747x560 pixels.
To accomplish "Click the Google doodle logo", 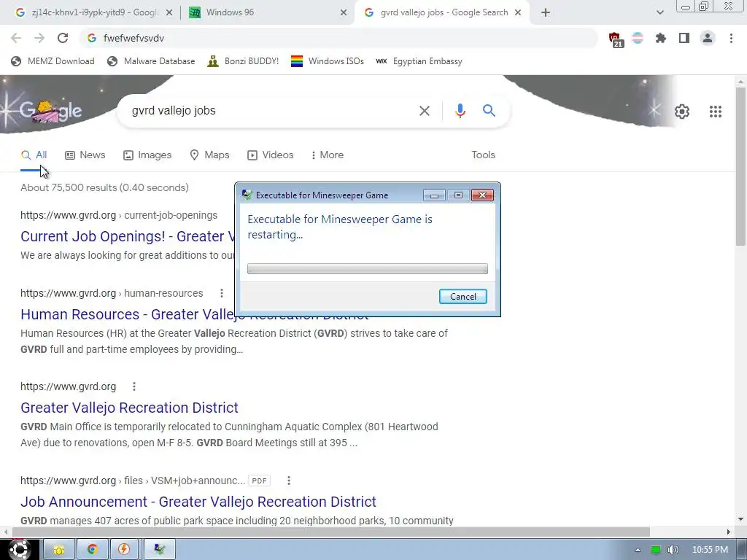I will [50, 111].
